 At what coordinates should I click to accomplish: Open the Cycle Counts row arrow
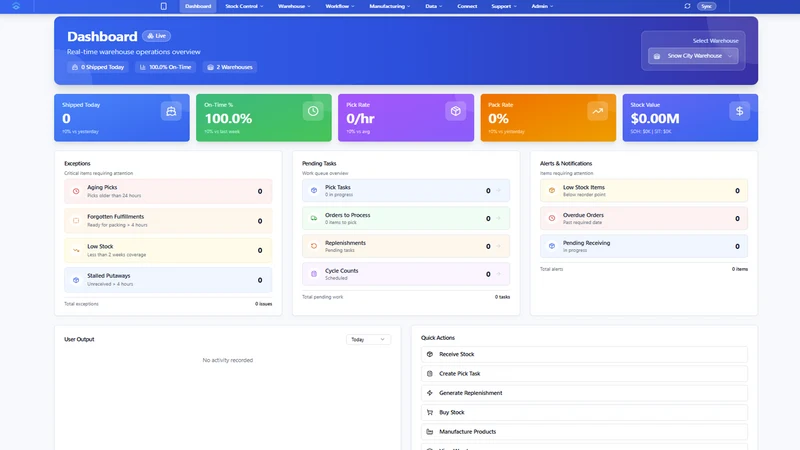point(498,274)
